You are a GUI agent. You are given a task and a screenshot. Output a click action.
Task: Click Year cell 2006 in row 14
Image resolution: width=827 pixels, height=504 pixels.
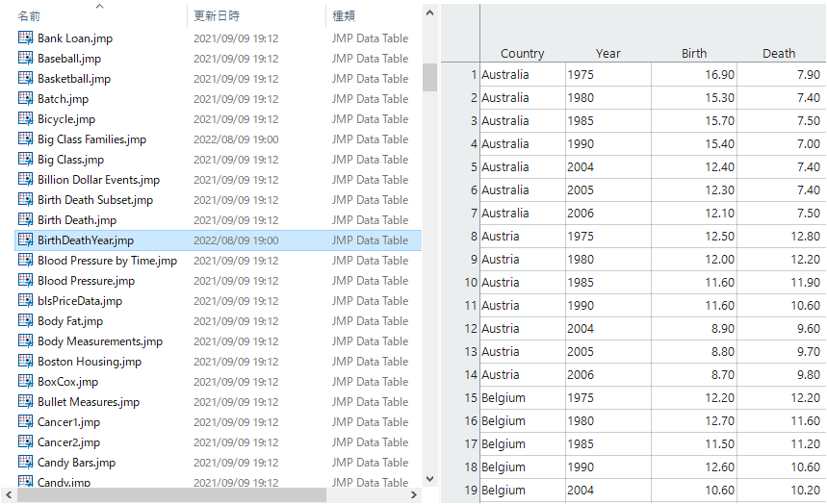click(608, 374)
